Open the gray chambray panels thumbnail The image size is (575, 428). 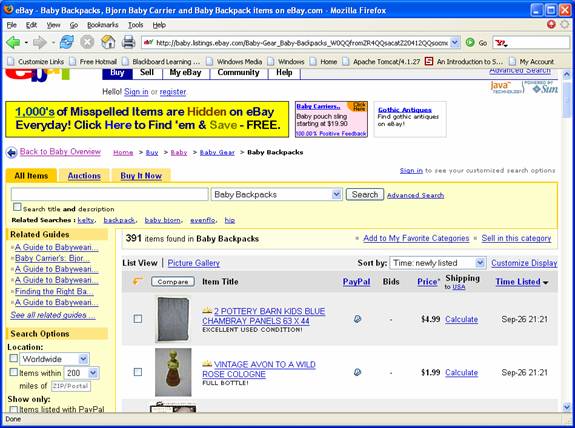(173, 319)
